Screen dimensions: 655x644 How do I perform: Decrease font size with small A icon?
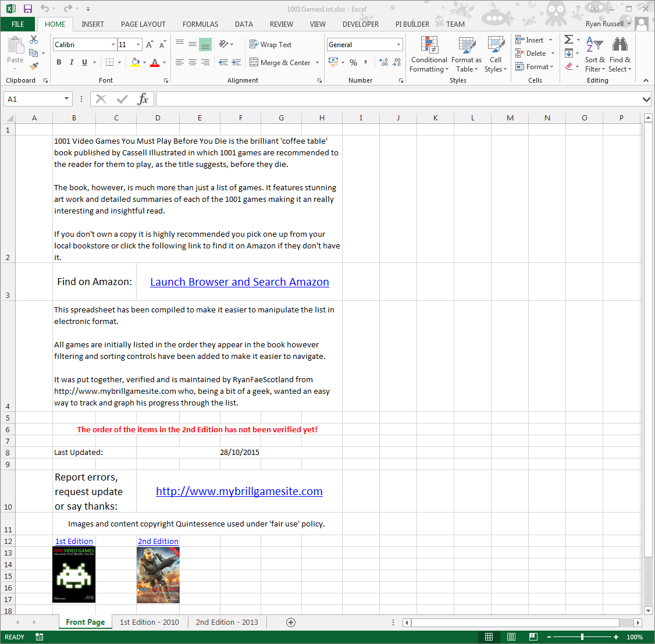click(162, 45)
